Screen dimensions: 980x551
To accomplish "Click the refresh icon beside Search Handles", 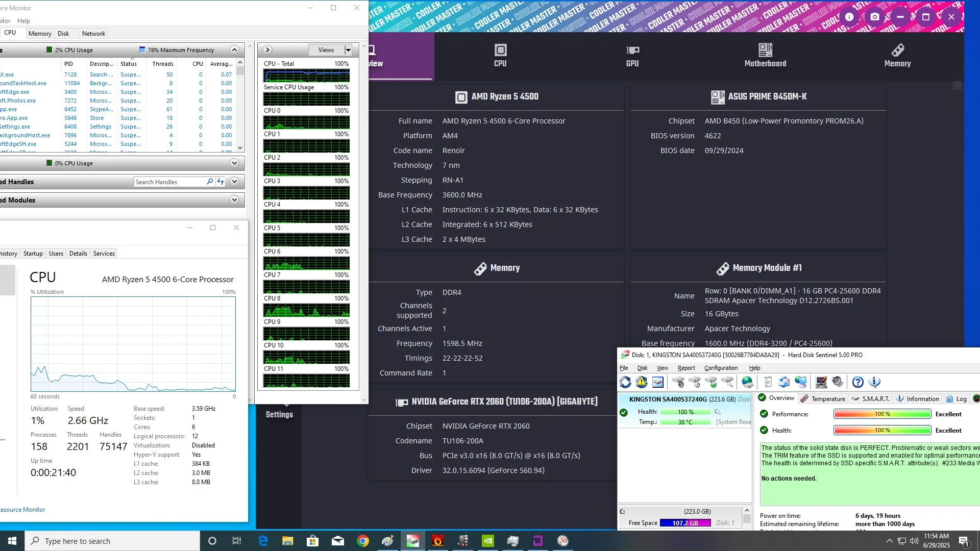I will coord(220,182).
